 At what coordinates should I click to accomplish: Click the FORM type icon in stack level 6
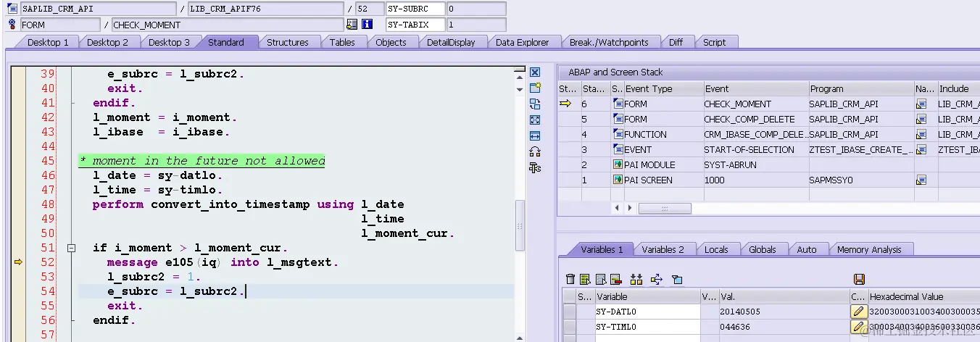click(618, 104)
